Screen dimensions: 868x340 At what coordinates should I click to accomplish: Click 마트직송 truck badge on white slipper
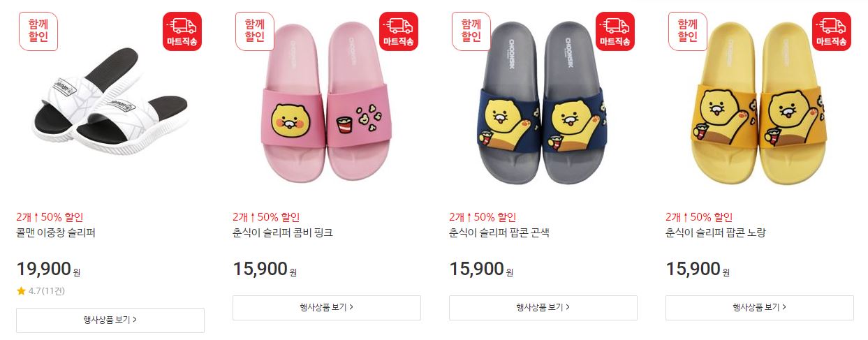[182, 31]
